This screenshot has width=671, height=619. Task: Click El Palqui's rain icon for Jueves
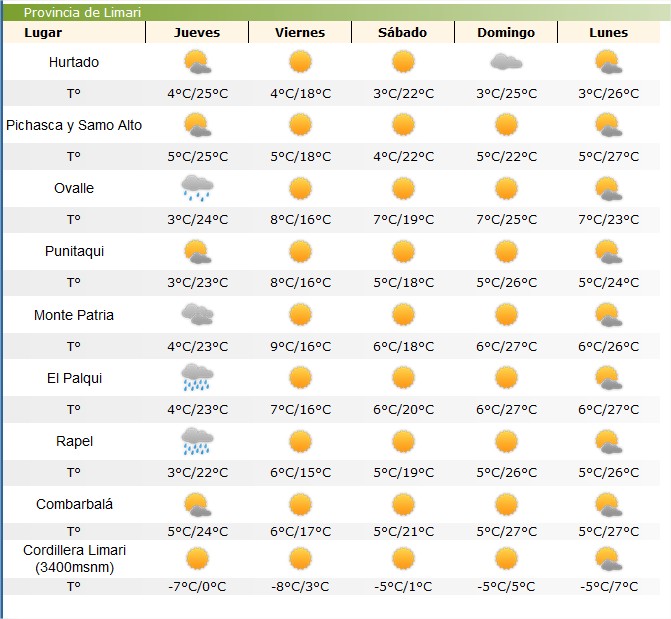point(197,378)
